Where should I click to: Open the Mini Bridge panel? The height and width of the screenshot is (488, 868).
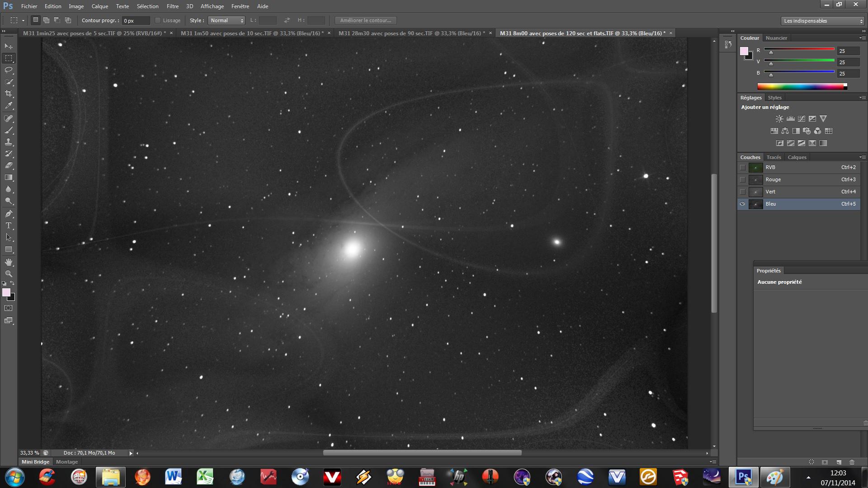click(35, 462)
